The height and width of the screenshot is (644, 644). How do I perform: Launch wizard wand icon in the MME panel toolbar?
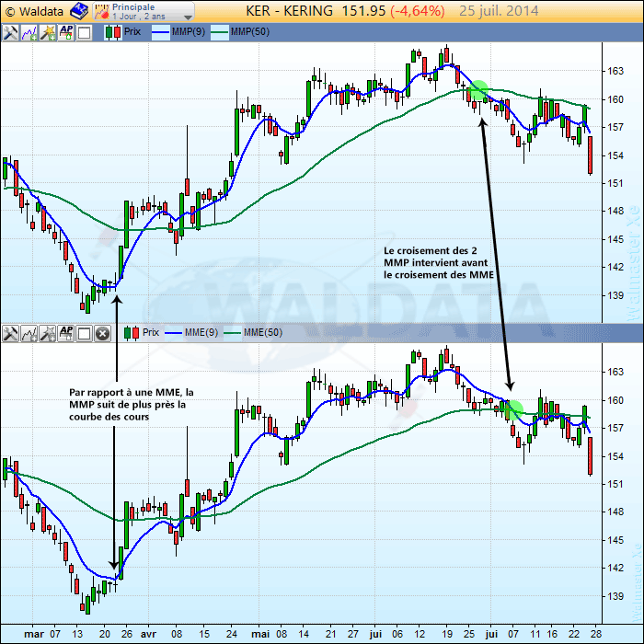coord(47,333)
